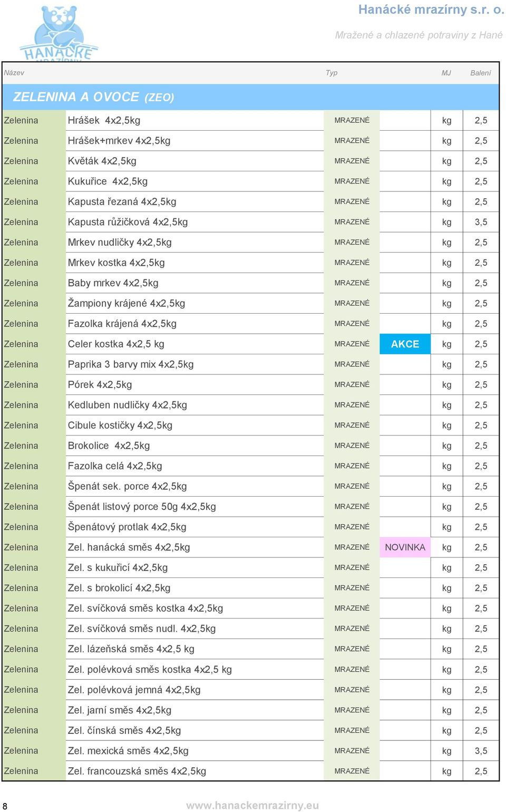Select 'Paprika 3 barvy mix 4x2,5kg' product

click(x=131, y=364)
